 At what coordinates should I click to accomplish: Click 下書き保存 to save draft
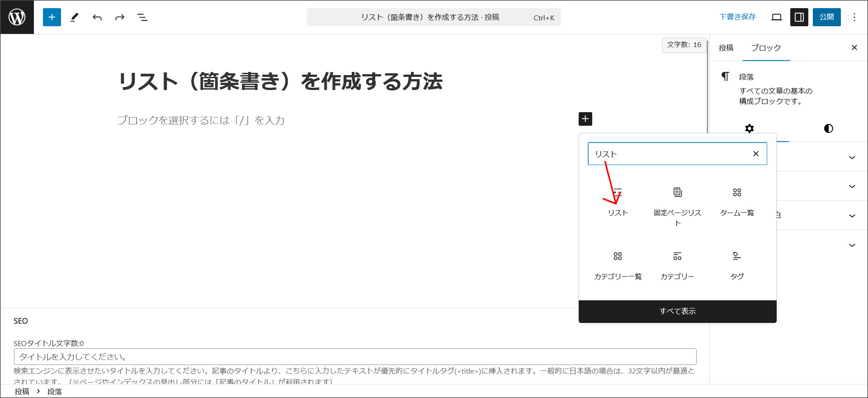[737, 17]
